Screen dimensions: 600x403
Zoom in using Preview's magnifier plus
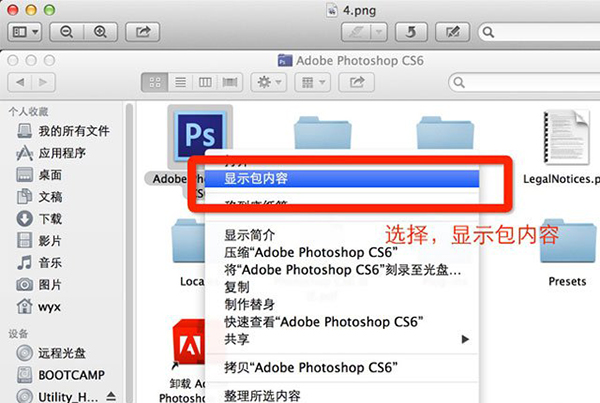click(x=100, y=32)
